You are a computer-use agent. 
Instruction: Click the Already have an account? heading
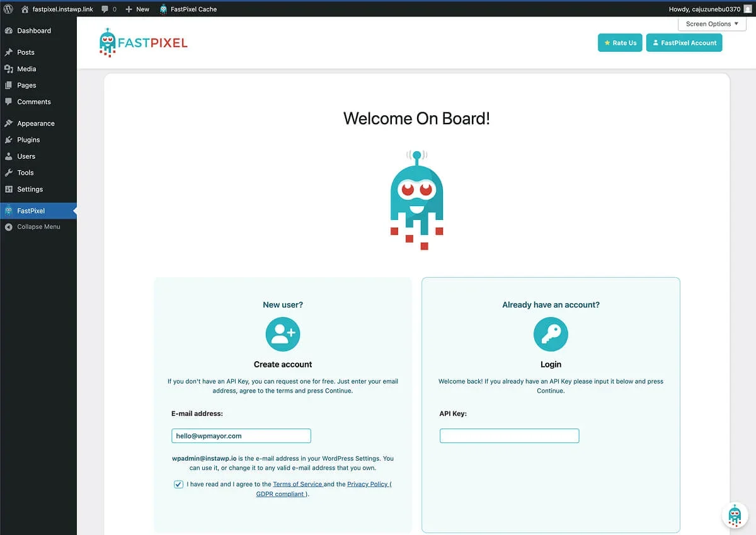(x=551, y=304)
